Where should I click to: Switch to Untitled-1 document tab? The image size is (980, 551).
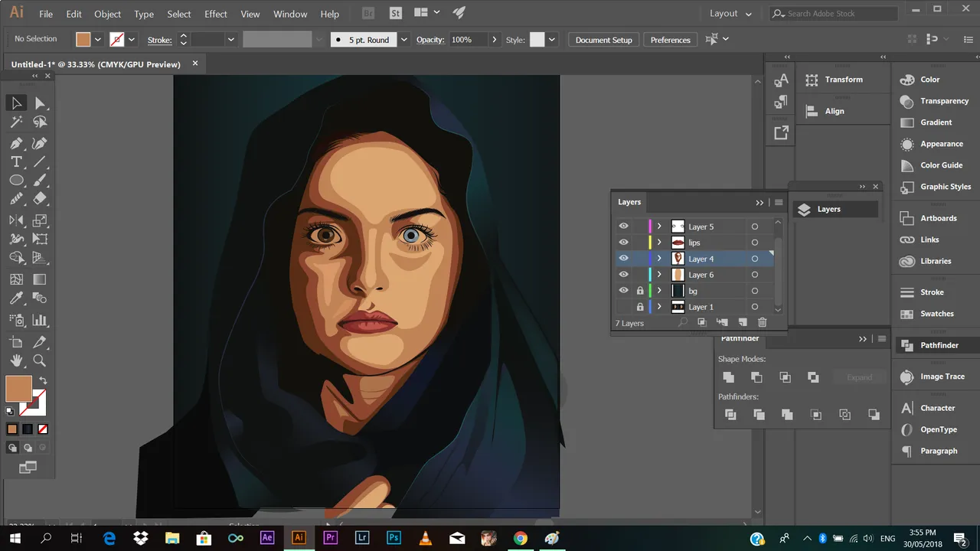[x=96, y=64]
